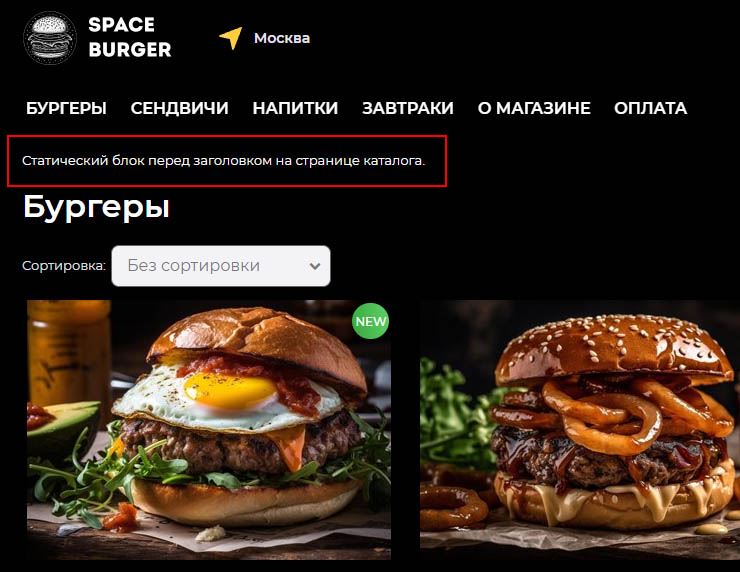The width and height of the screenshot is (740, 572).
Task: Click the Сортировка label
Action: pos(64,266)
